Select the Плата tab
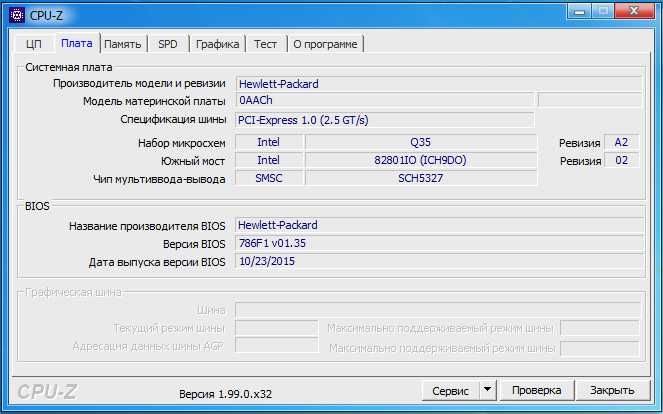 point(77,43)
